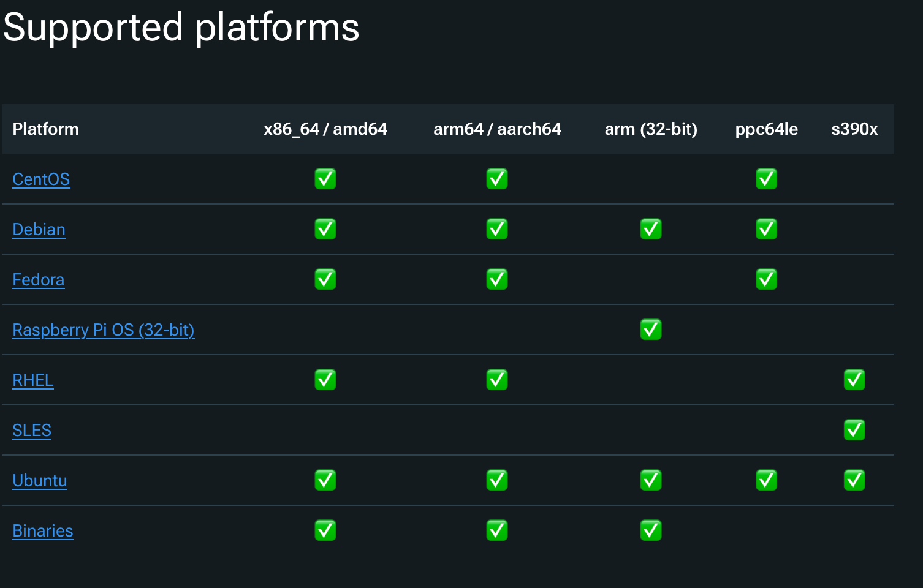The height and width of the screenshot is (588, 923).
Task: Click Fedora ppc64le green checkmark
Action: (x=766, y=280)
